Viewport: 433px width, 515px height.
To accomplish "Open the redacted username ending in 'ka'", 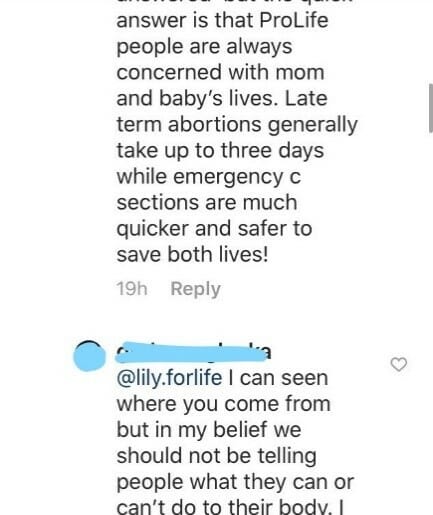I will coord(194,352).
